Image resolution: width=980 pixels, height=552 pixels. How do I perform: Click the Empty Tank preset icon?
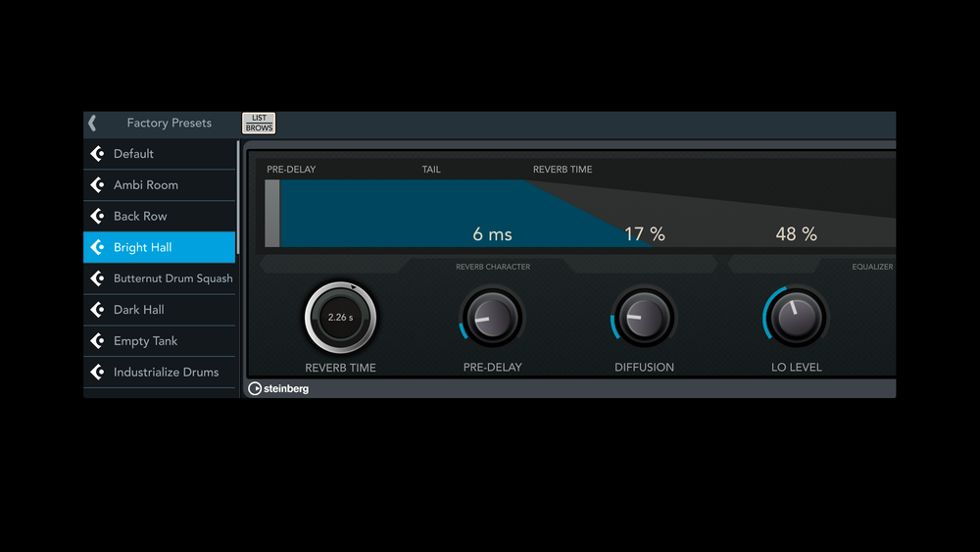(97, 341)
